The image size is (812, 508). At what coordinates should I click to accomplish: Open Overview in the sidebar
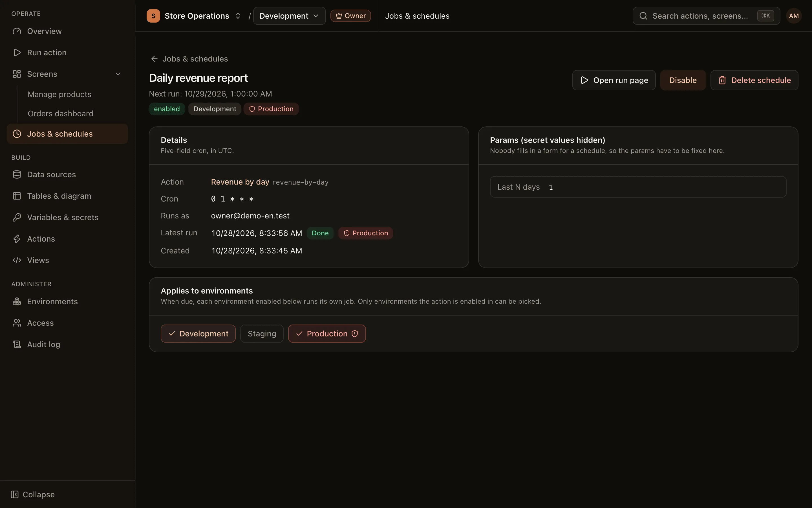[x=67, y=31]
